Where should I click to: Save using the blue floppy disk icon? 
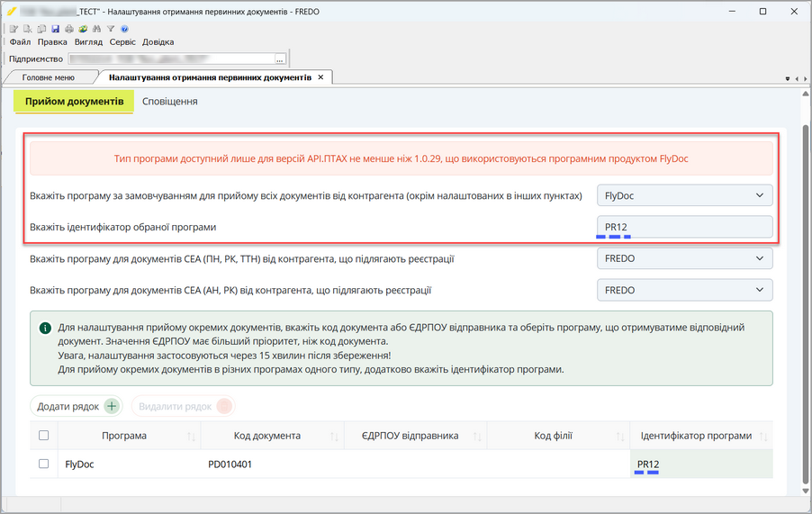(56, 29)
